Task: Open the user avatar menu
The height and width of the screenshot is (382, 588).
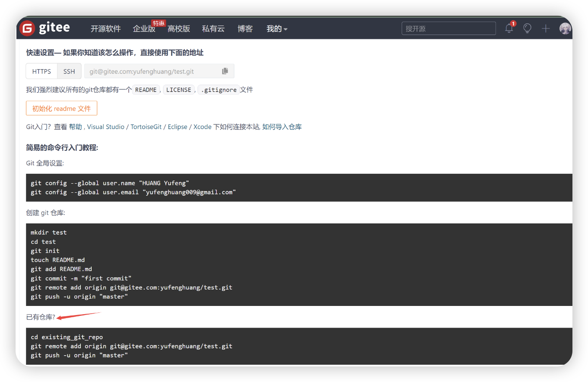Action: click(x=565, y=29)
